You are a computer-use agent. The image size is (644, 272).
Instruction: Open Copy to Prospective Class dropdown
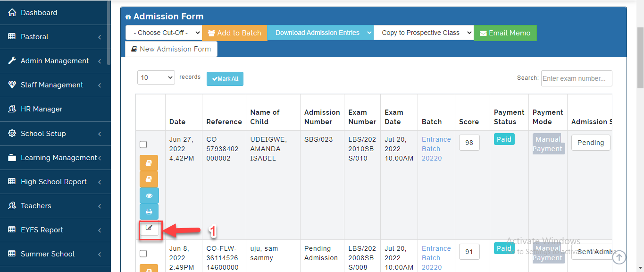point(424,33)
